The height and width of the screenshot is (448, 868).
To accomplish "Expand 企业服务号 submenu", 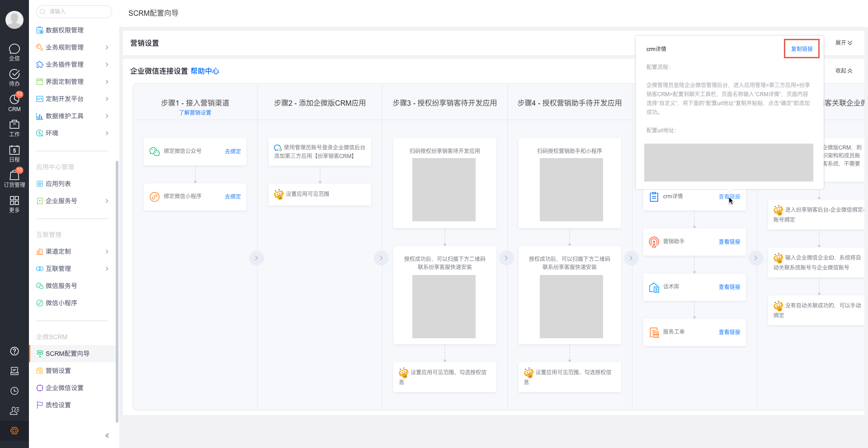I will point(107,201).
